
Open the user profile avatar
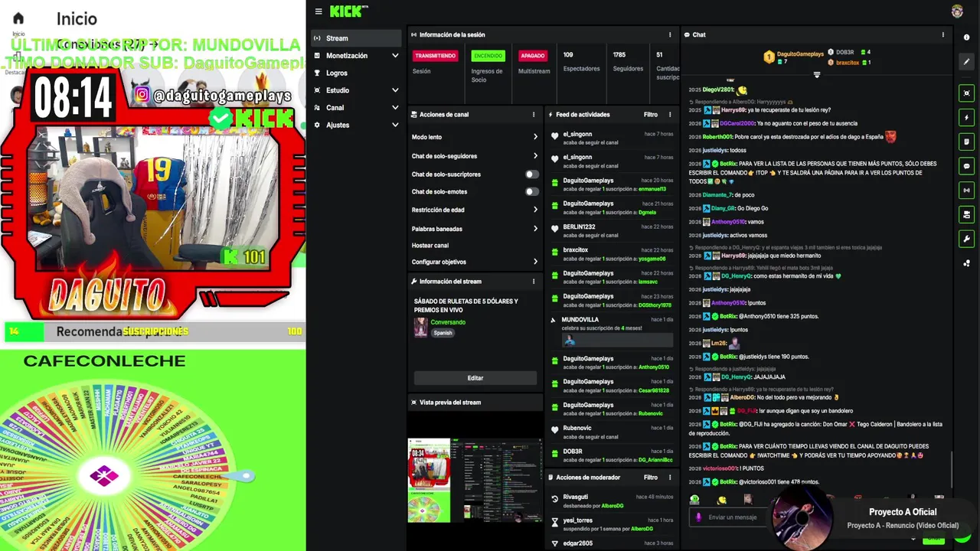(x=957, y=11)
